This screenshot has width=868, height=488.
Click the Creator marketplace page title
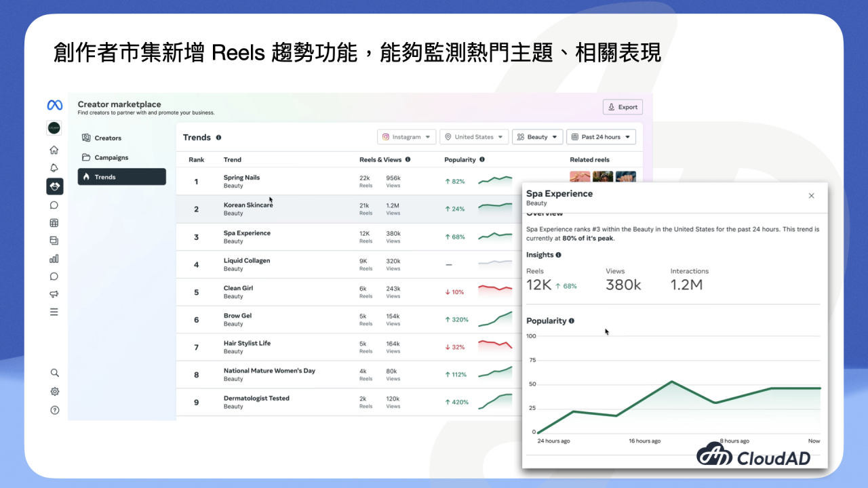click(x=119, y=104)
